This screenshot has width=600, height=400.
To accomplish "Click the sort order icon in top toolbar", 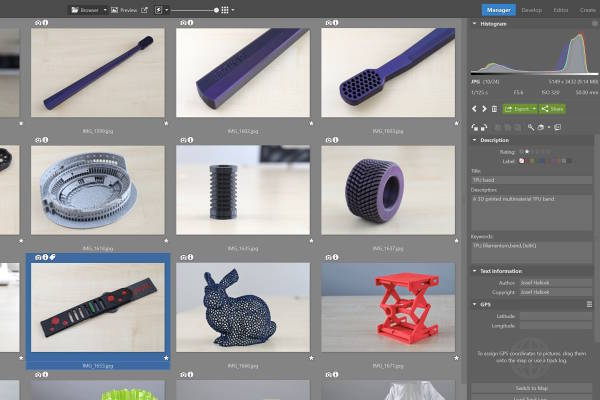I will tap(159, 10).
